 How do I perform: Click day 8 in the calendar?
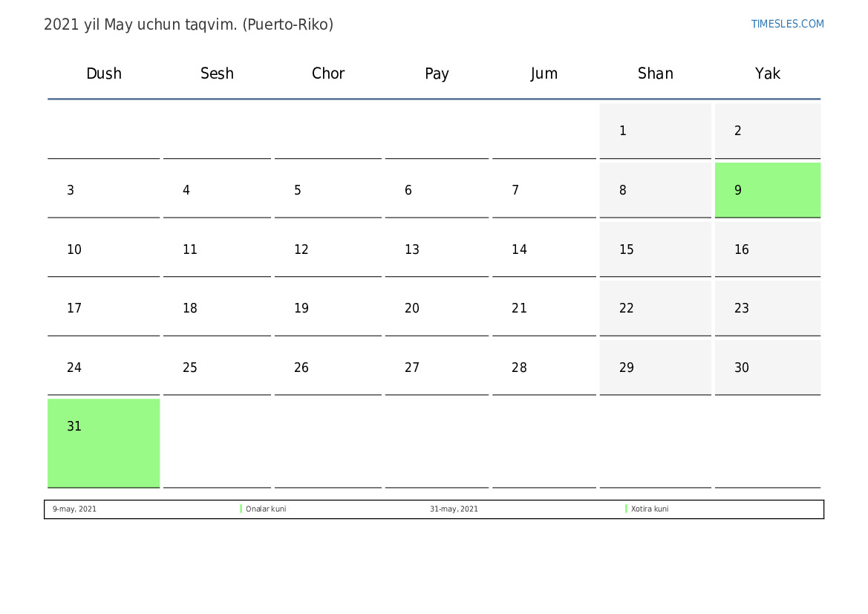click(x=656, y=190)
